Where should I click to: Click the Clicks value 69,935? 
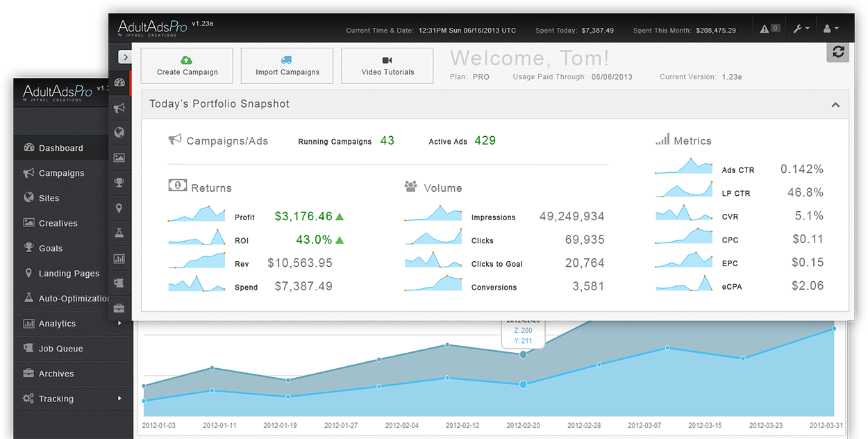coord(585,240)
